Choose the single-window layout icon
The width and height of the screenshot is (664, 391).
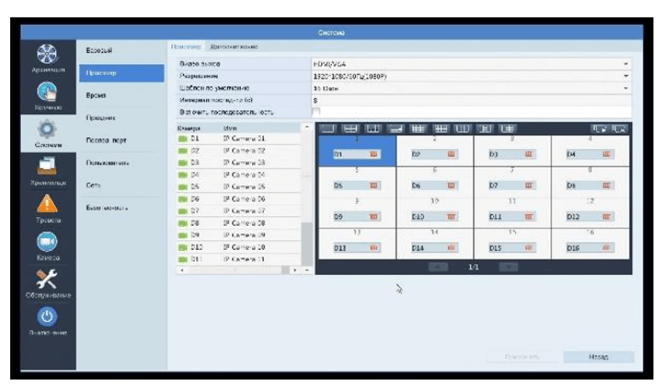[x=327, y=129]
